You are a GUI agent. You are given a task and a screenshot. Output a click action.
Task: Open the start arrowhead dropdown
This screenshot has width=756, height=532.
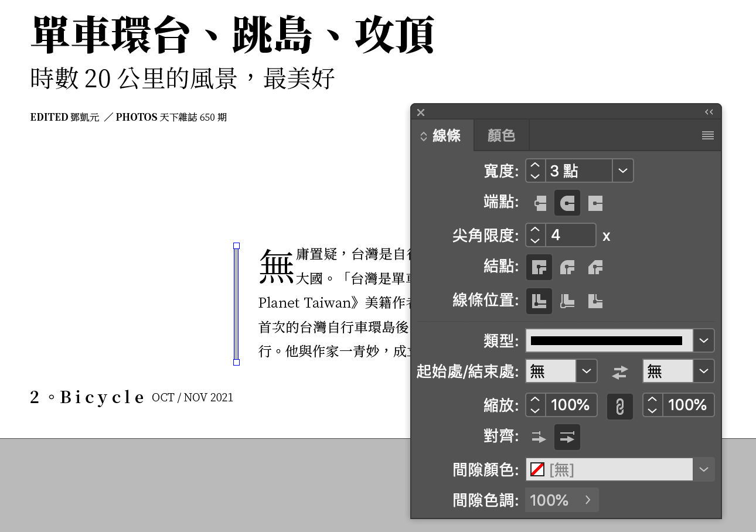click(x=587, y=371)
